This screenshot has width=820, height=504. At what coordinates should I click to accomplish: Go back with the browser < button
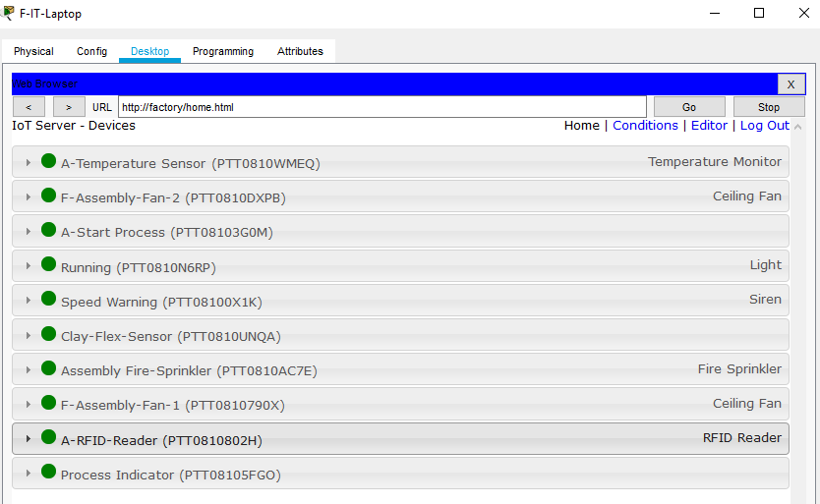(29, 107)
